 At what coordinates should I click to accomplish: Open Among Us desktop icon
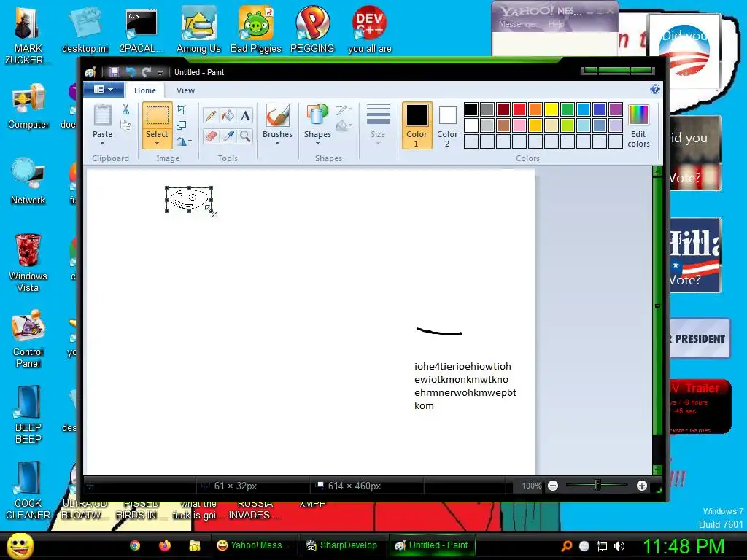198,29
